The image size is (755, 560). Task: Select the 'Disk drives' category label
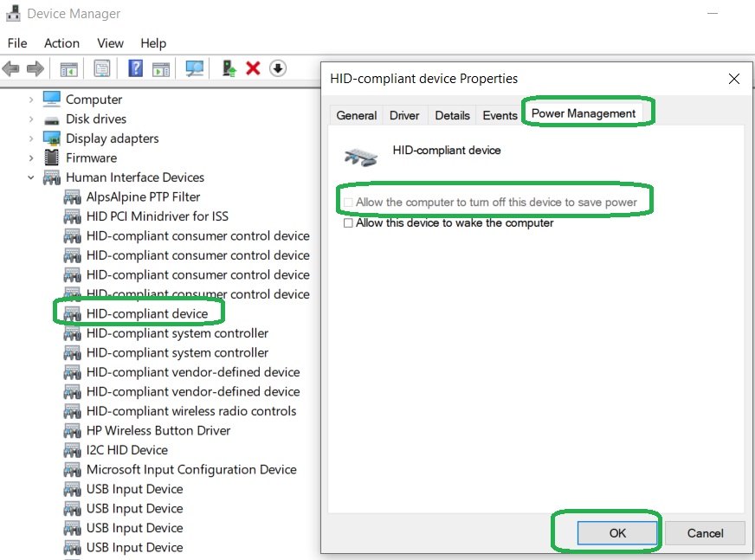[x=96, y=119]
